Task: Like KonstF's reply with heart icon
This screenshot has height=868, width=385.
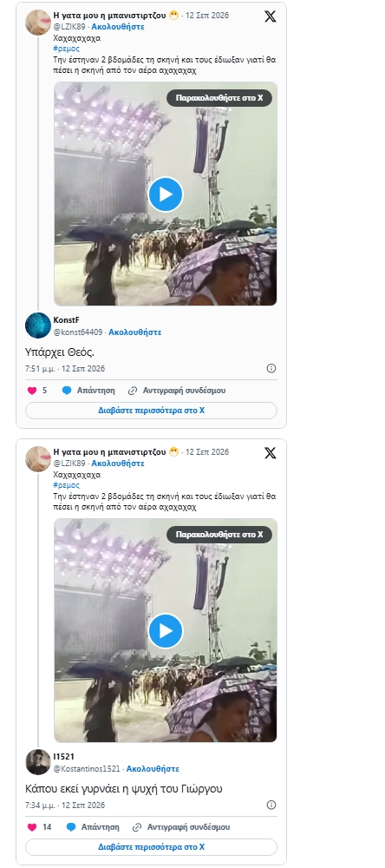Action: [32, 391]
